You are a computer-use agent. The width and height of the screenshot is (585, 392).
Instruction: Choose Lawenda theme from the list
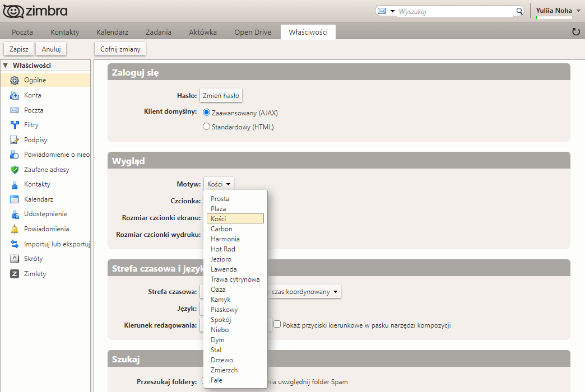coord(224,269)
